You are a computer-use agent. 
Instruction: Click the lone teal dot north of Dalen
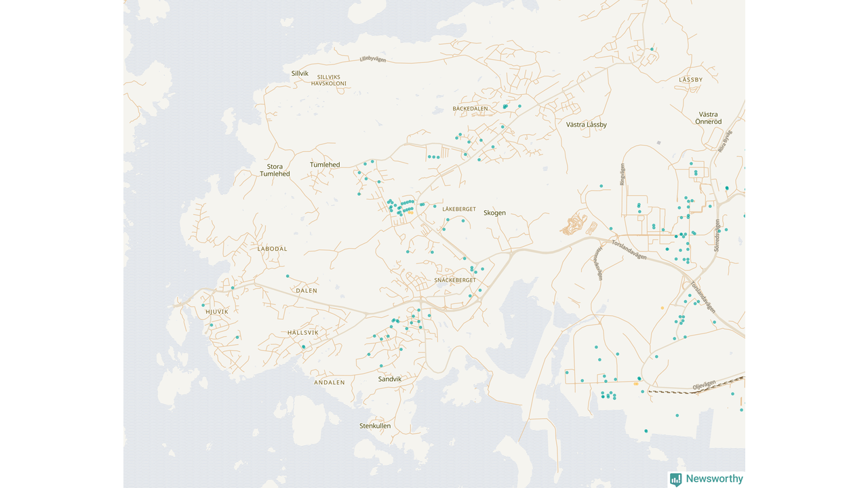coord(288,276)
